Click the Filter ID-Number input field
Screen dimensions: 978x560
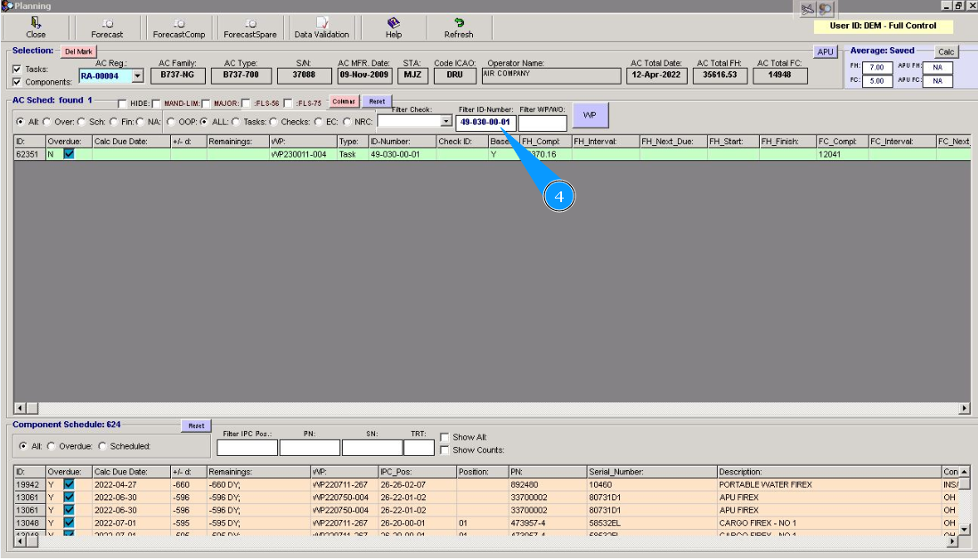coord(485,122)
